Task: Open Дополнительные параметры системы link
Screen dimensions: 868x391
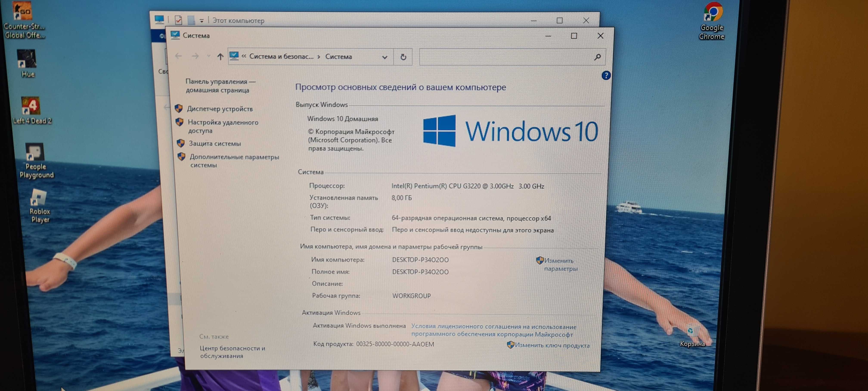Action: [x=234, y=161]
